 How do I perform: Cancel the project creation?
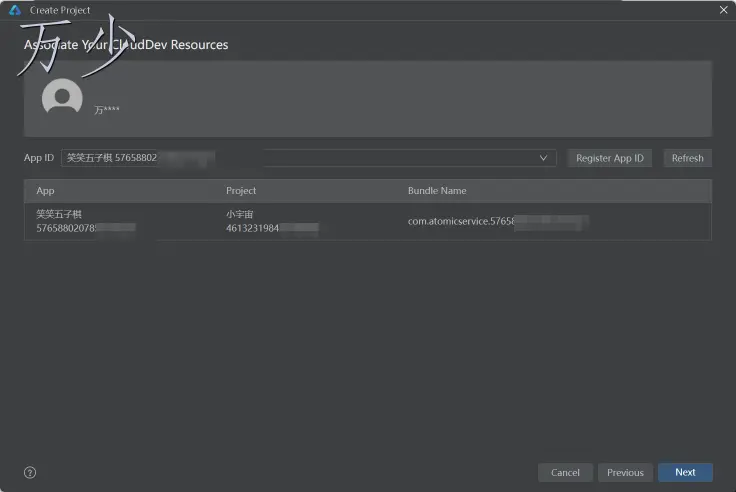pos(565,472)
